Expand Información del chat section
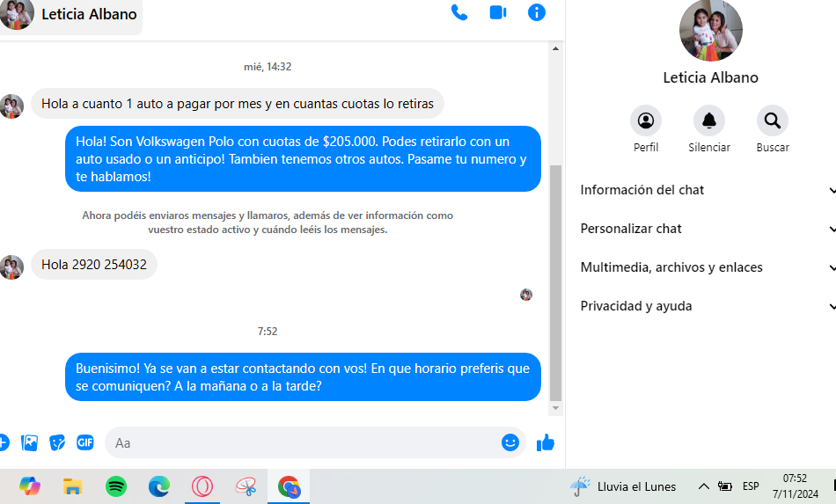836x504 pixels. [x=704, y=190]
